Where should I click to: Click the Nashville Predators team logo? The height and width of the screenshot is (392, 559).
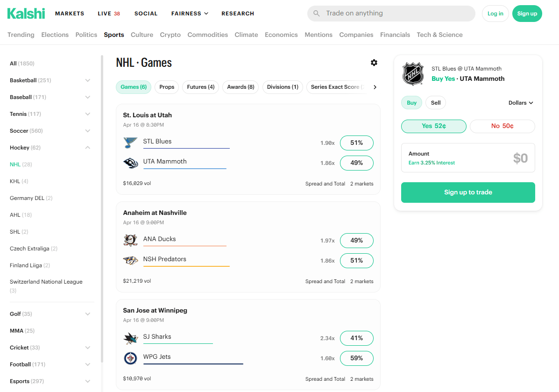(131, 260)
